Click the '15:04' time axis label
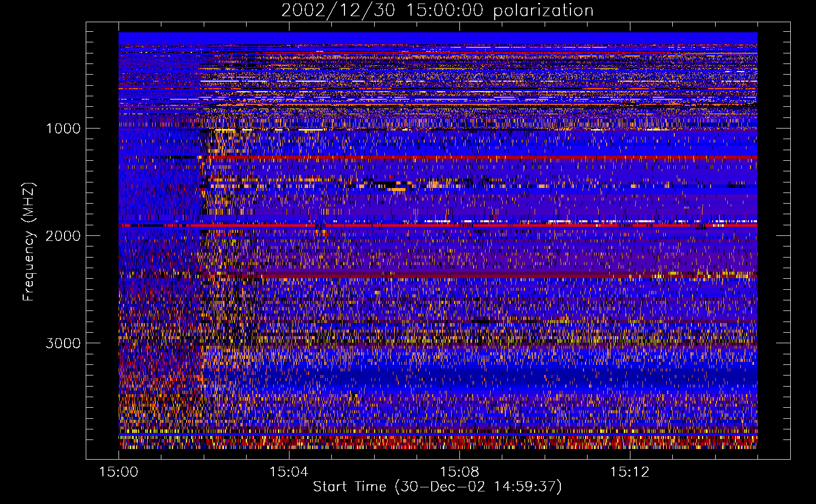The width and height of the screenshot is (816, 504). (x=289, y=472)
